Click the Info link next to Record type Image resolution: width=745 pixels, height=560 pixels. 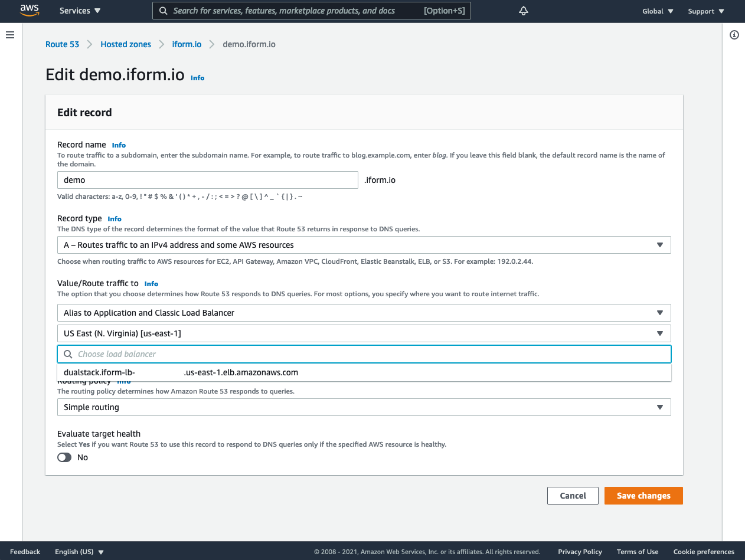(x=115, y=219)
